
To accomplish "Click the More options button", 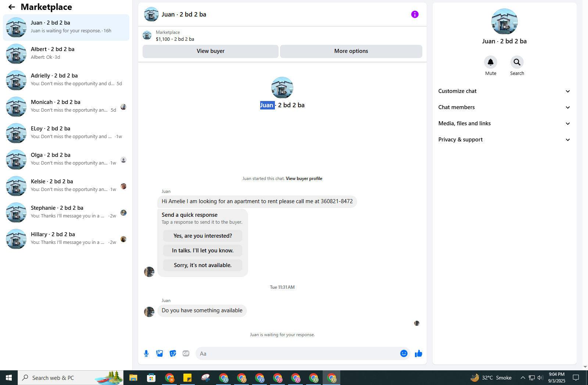I will point(351,51).
